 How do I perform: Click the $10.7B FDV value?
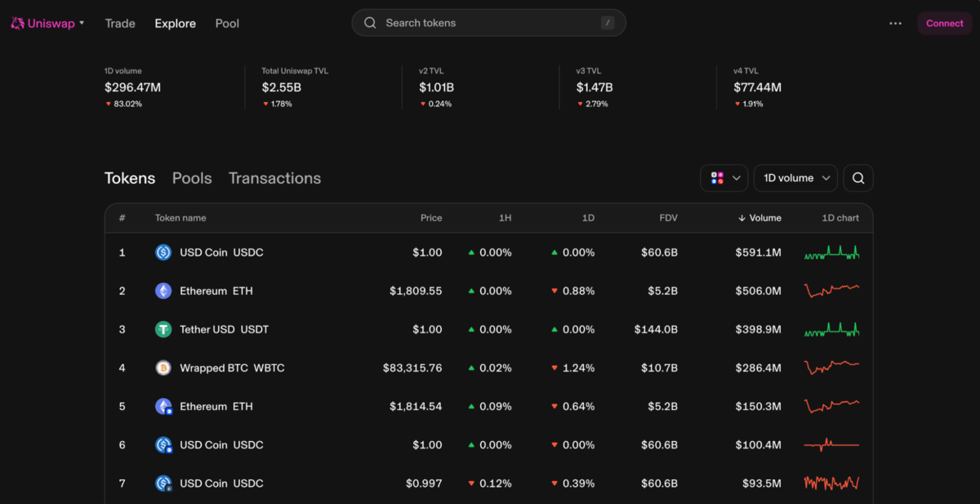point(660,368)
